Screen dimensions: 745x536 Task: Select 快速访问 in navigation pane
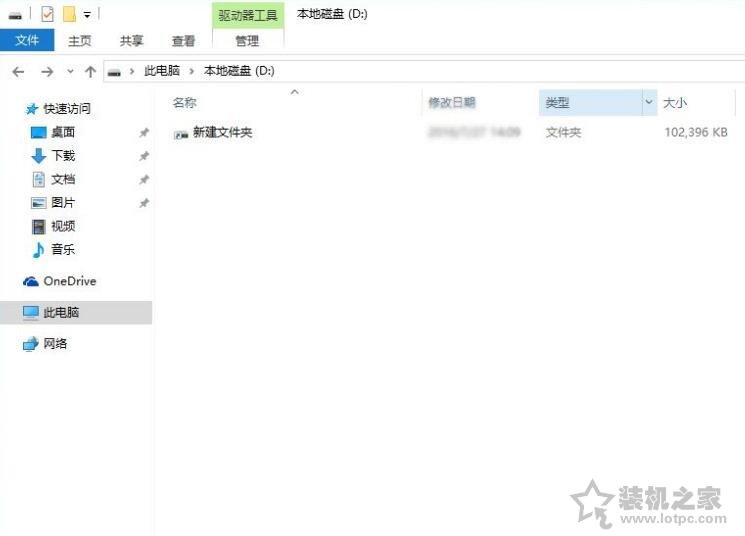pos(67,109)
